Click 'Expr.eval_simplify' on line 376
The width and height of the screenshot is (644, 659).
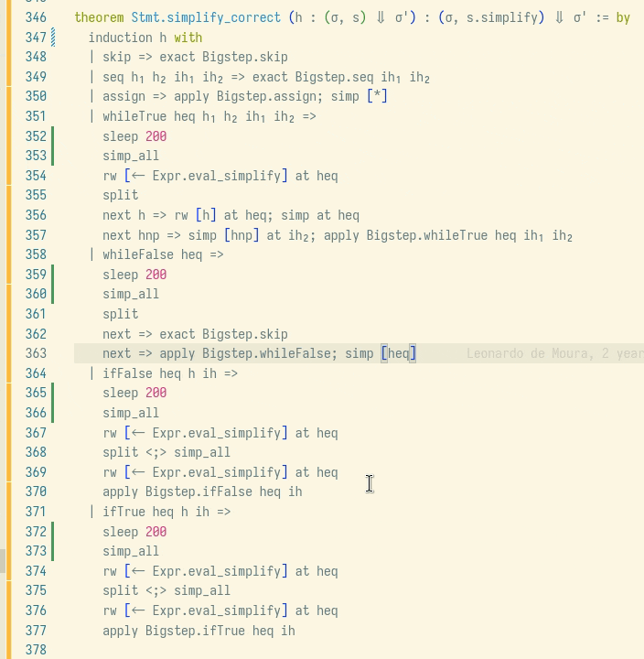(217, 610)
